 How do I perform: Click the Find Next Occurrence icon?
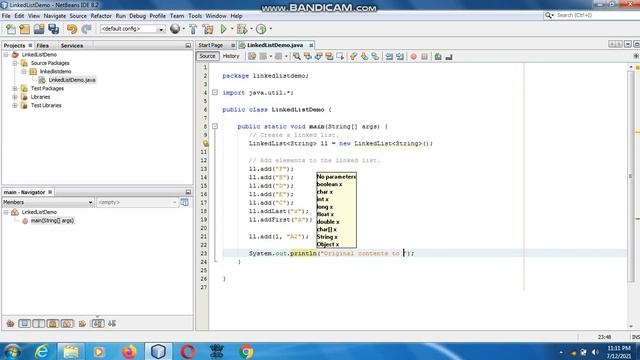click(x=318, y=56)
